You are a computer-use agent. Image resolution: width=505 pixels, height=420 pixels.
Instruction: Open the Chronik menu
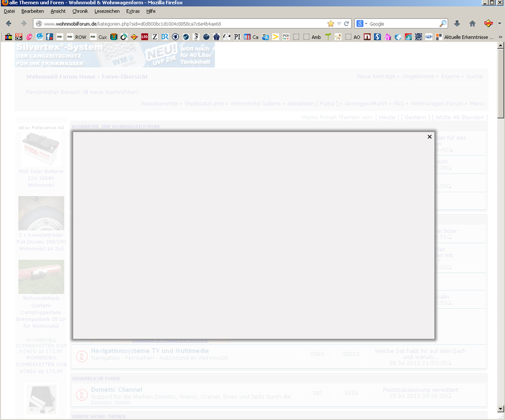80,11
